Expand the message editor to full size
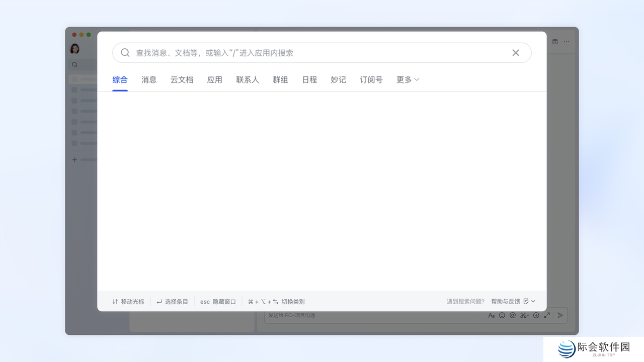Screen dimensions: 644x362 coord(547,315)
